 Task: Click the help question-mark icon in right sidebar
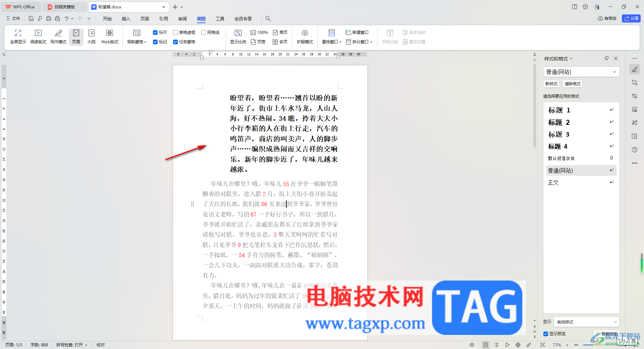(x=635, y=150)
